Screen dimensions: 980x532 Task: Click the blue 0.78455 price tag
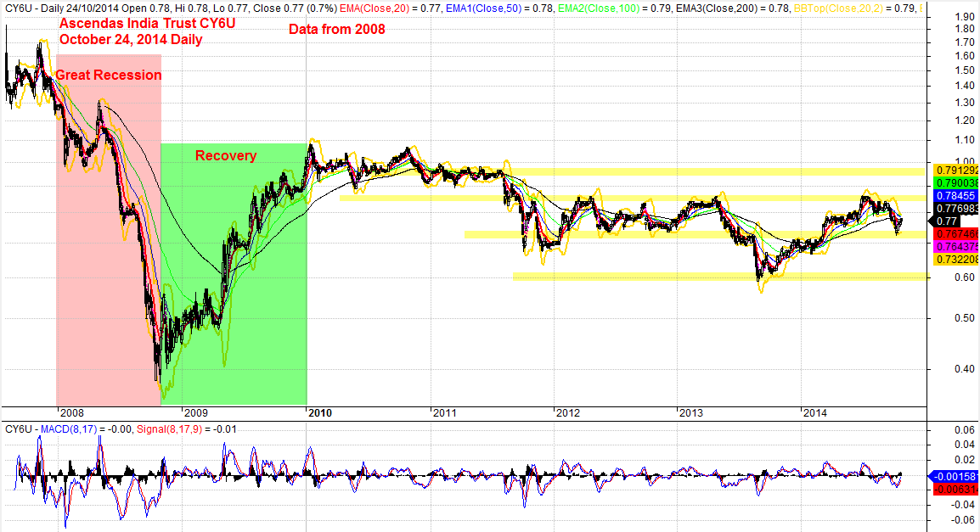(x=956, y=196)
